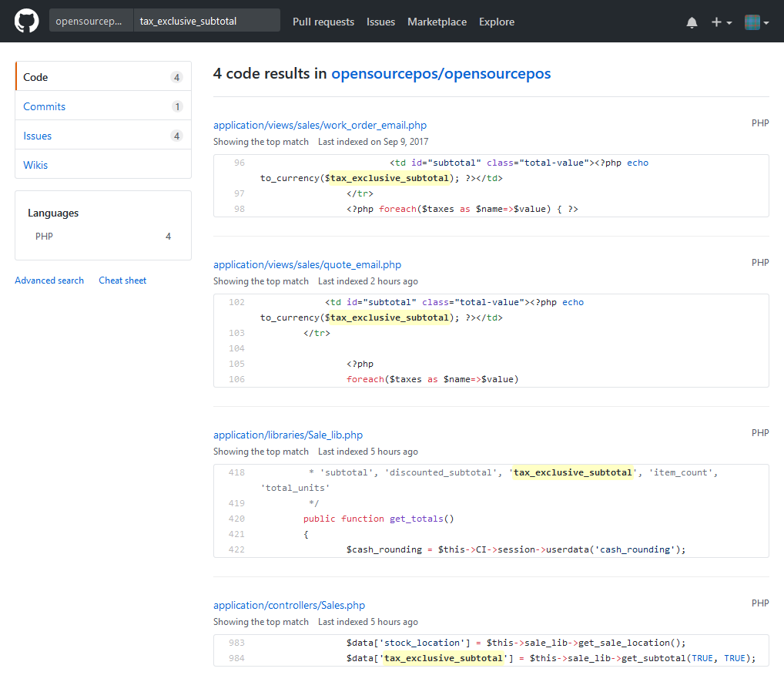Open the Marketplace menu item

(437, 22)
